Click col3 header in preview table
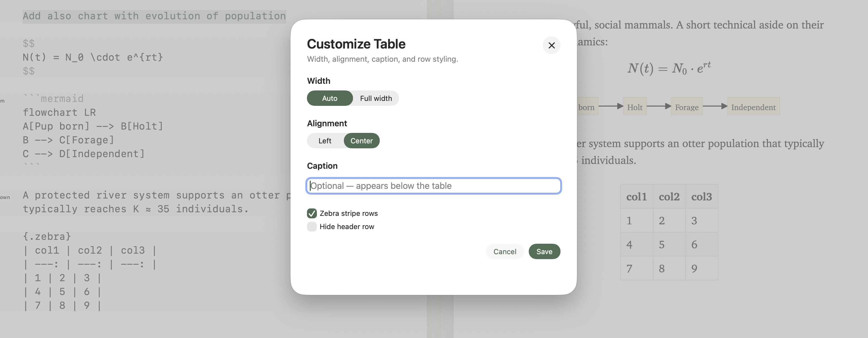 point(702,197)
